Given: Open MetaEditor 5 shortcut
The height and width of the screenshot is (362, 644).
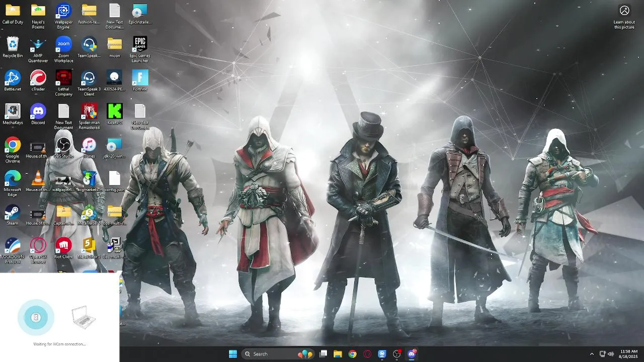Looking at the screenshot, I should [89, 248].
